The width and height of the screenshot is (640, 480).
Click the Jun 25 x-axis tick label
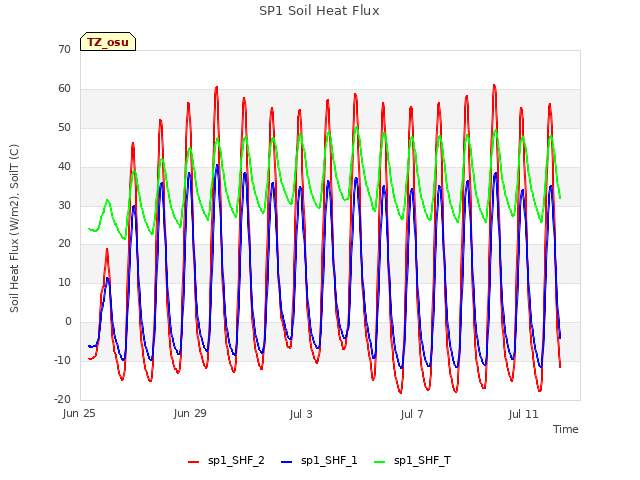tap(79, 414)
